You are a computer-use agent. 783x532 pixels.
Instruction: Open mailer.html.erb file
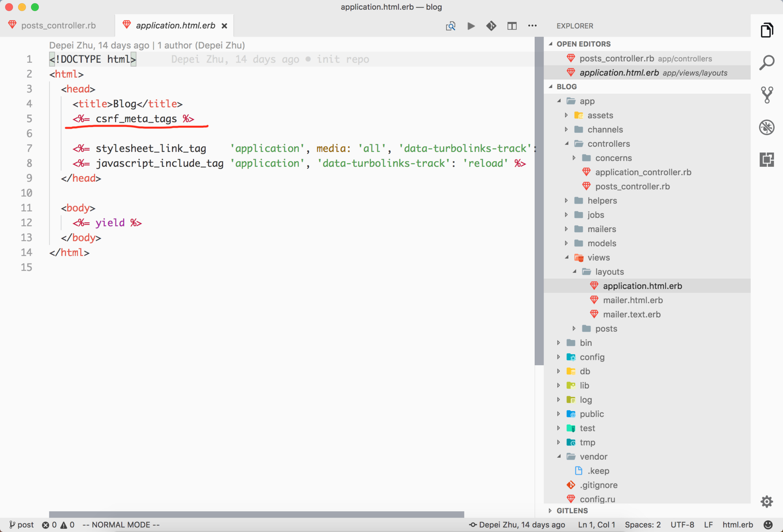coord(647,300)
